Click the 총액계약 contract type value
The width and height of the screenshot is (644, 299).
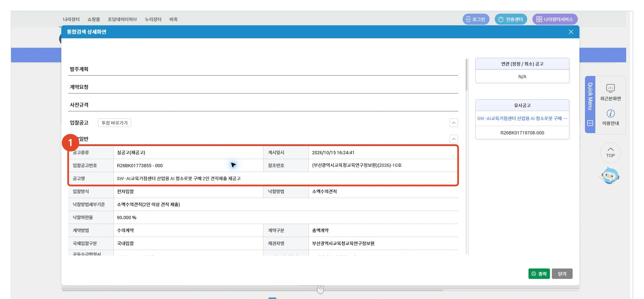[x=320, y=230]
